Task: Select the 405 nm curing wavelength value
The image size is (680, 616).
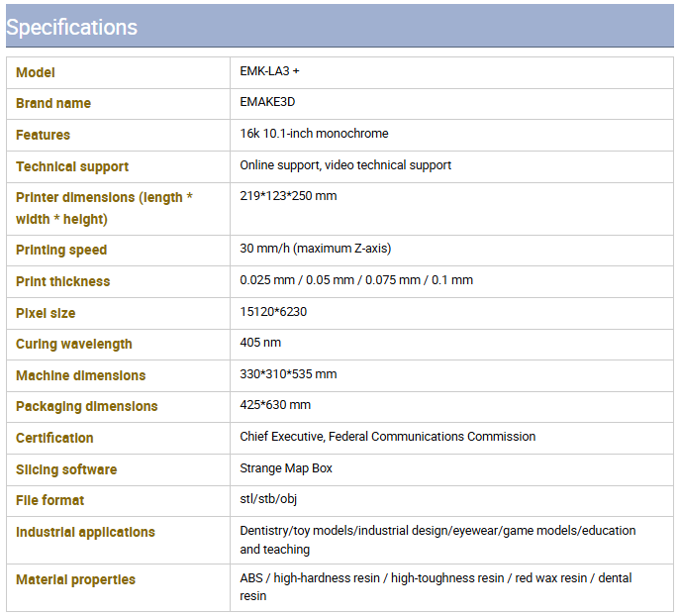Action: pos(260,343)
